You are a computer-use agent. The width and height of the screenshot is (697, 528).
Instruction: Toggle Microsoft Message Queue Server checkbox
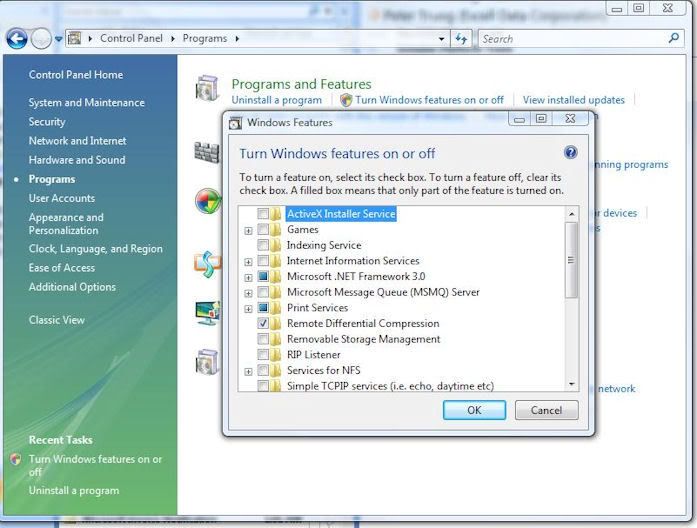(263, 292)
